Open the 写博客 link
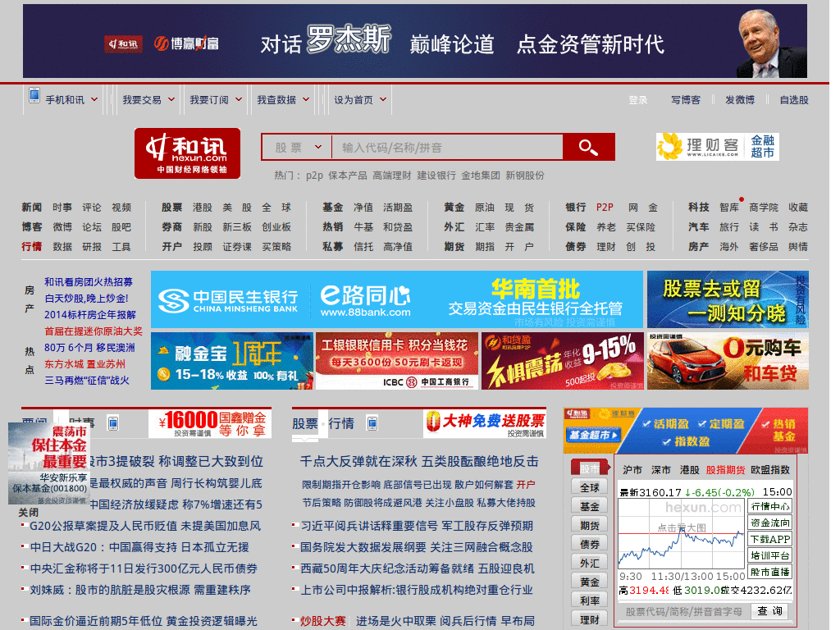Viewport: 840px width, 630px height. (x=686, y=100)
